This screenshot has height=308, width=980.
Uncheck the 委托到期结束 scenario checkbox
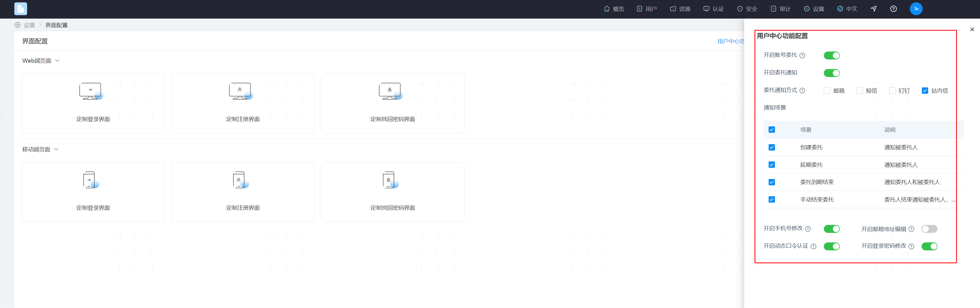tap(772, 182)
